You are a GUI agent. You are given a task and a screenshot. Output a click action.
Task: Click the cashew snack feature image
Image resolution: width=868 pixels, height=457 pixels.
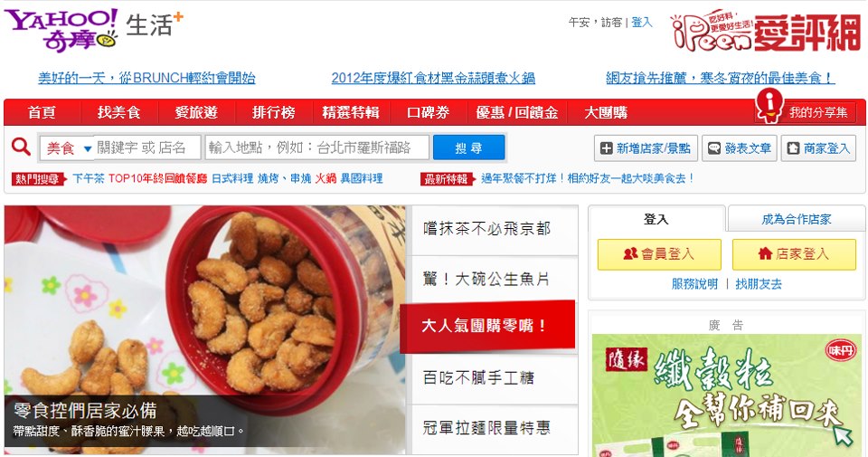click(x=205, y=330)
